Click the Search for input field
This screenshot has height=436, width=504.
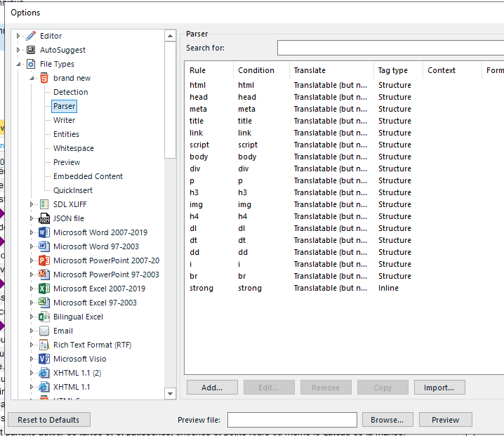pos(390,48)
